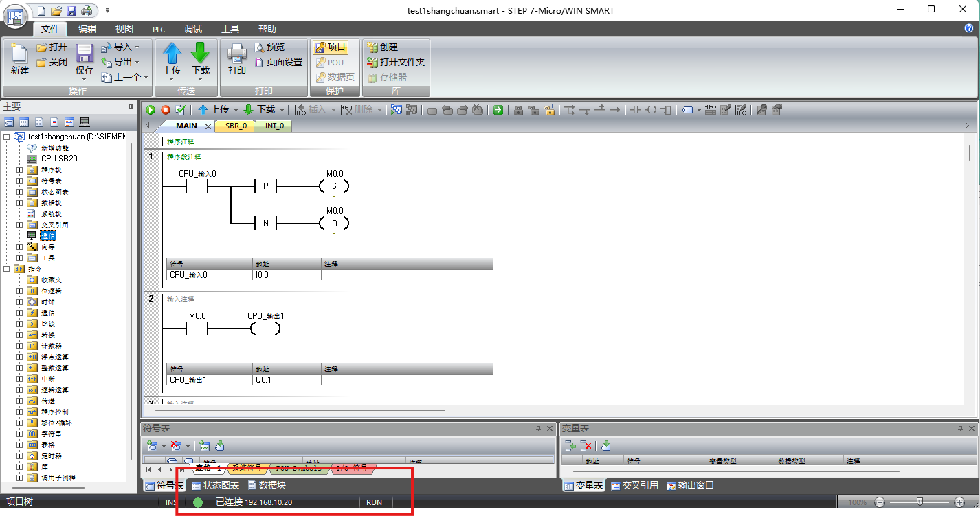Image resolution: width=980 pixels, height=516 pixels.
Task: Open the 视图 ribbon tab
Action: [124, 29]
